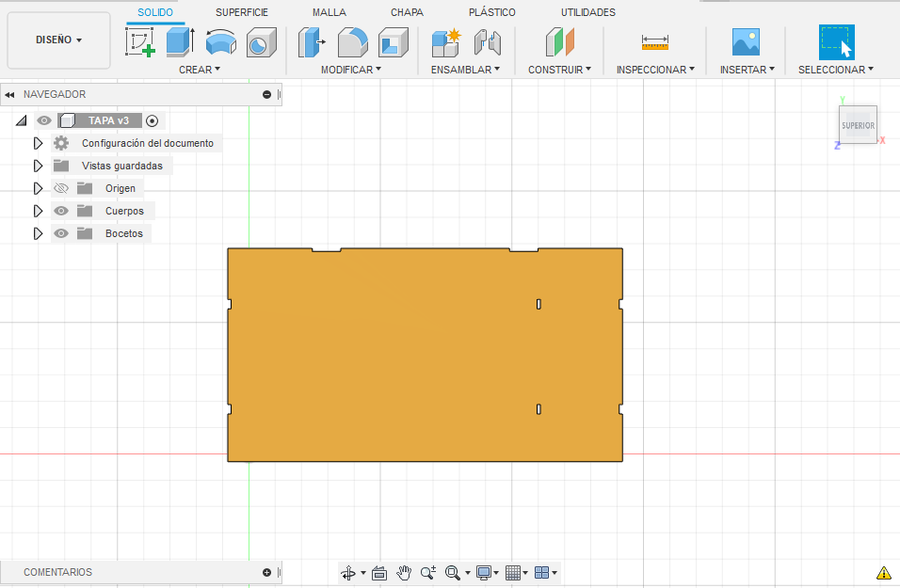Click the Look At icon

(379, 573)
